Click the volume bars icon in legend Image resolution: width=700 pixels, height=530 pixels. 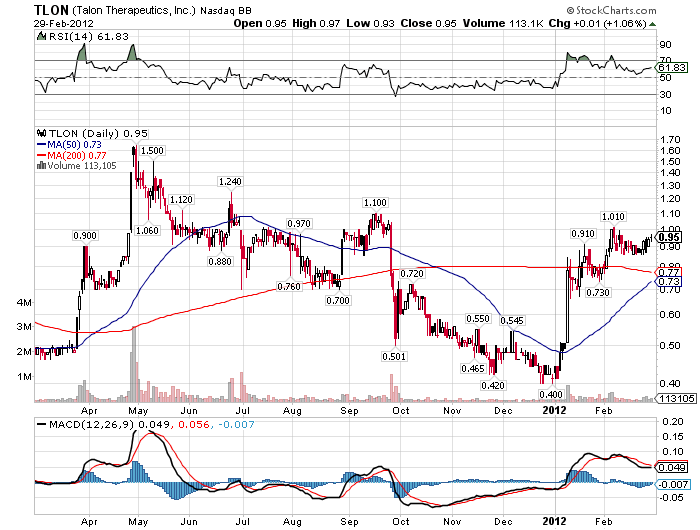[x=42, y=165]
